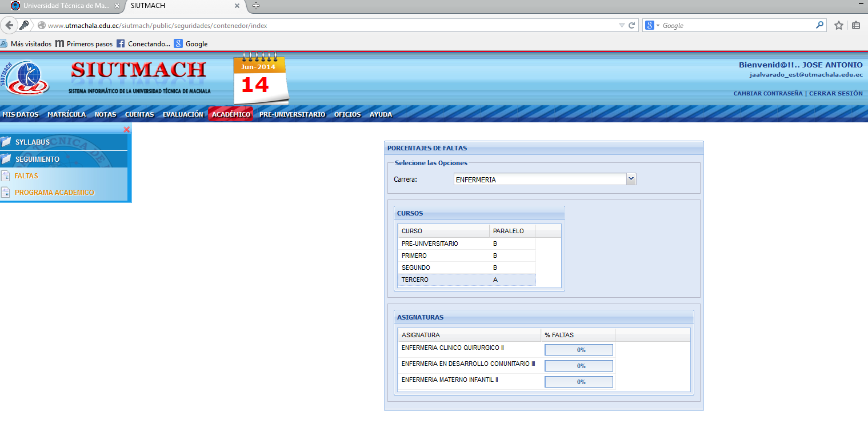Screen dimensions: 868x423
Task: Sort by the ASIGNATURA column header
Action: (x=469, y=335)
